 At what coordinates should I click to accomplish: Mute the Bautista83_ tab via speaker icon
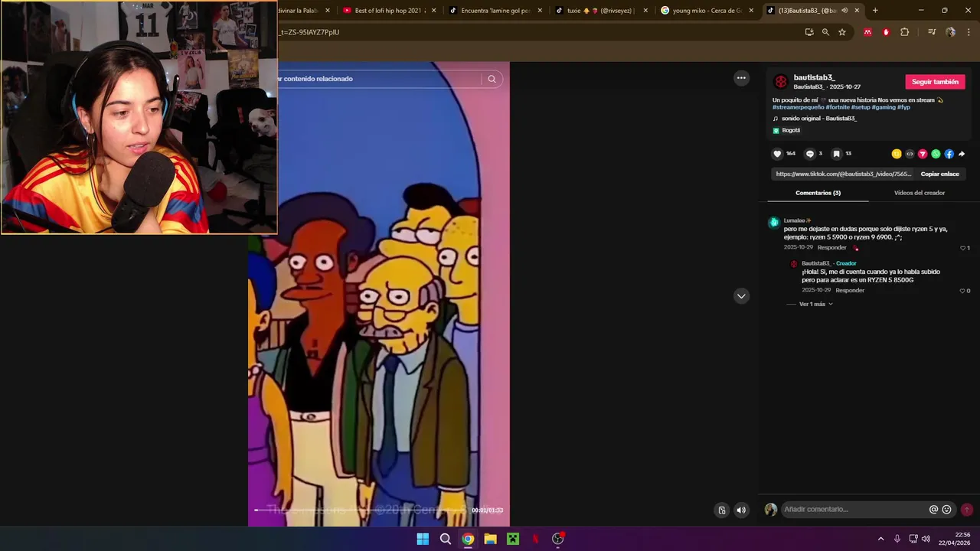(x=844, y=11)
